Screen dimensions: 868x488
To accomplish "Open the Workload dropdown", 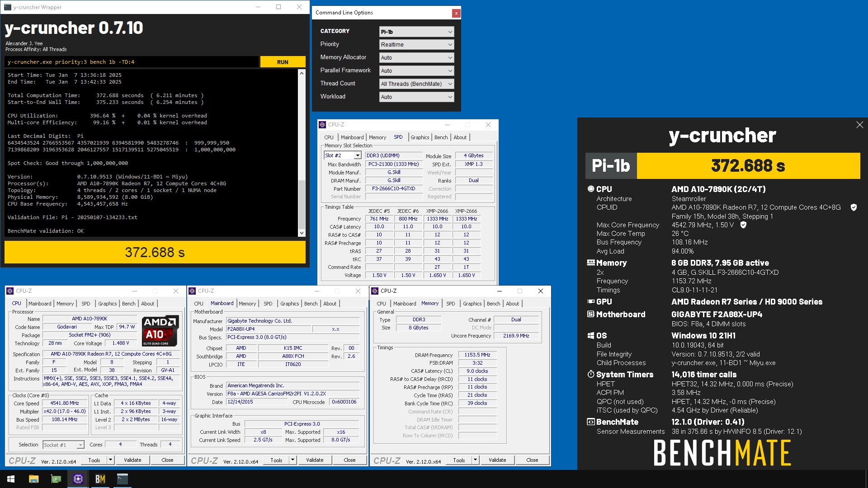I will pos(416,97).
